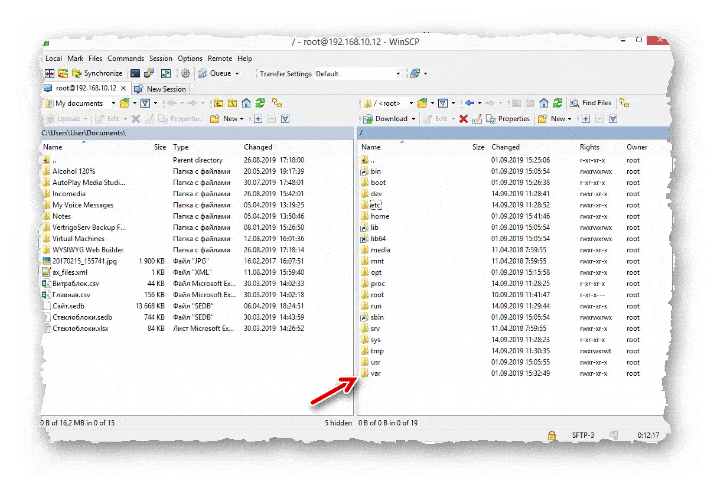Open the New Session tab
Viewport: 709px width, 478px height.
tap(161, 89)
